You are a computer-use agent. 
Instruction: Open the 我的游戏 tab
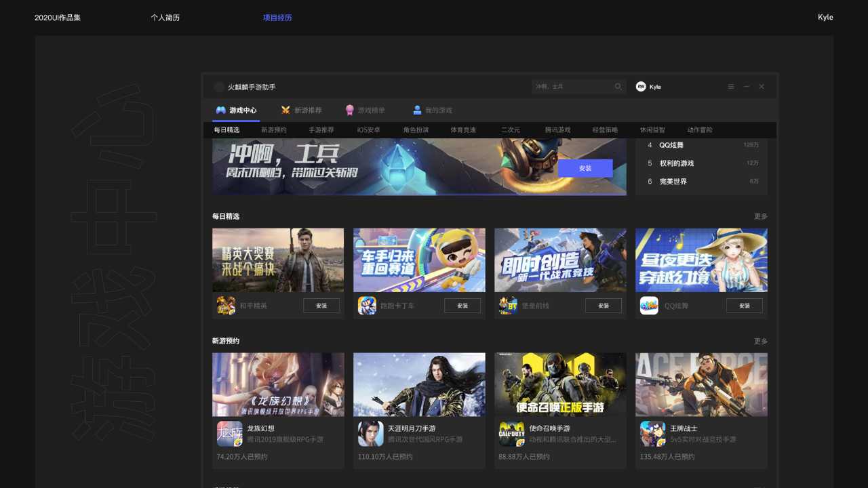[433, 110]
